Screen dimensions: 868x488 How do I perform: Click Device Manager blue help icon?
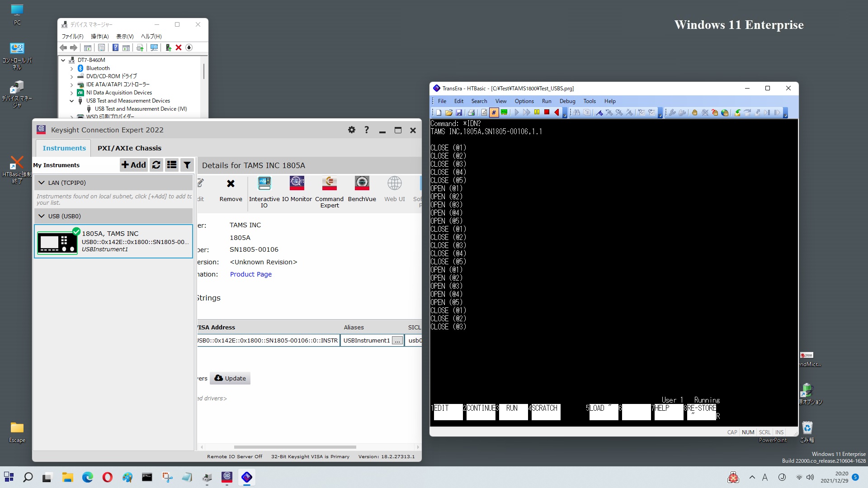pos(115,47)
